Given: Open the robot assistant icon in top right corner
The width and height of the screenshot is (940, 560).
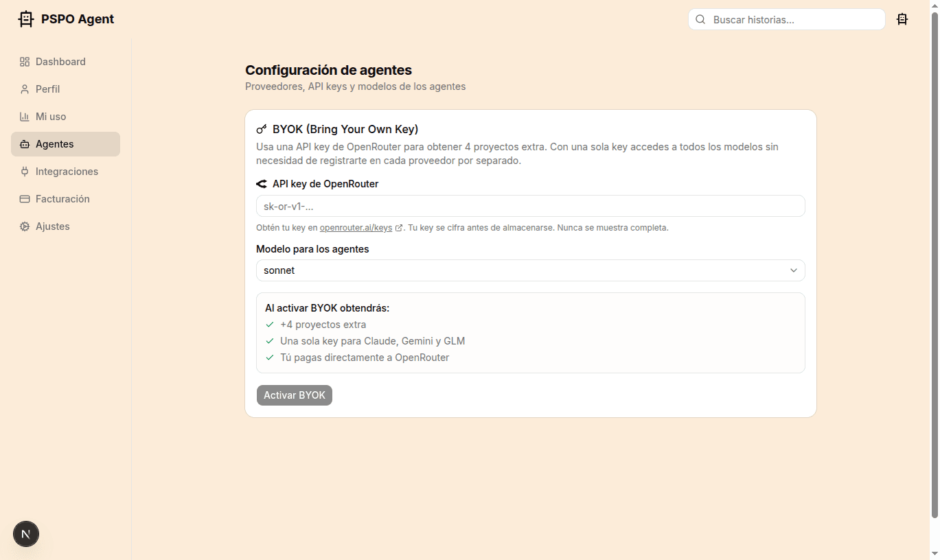Looking at the screenshot, I should [x=902, y=19].
